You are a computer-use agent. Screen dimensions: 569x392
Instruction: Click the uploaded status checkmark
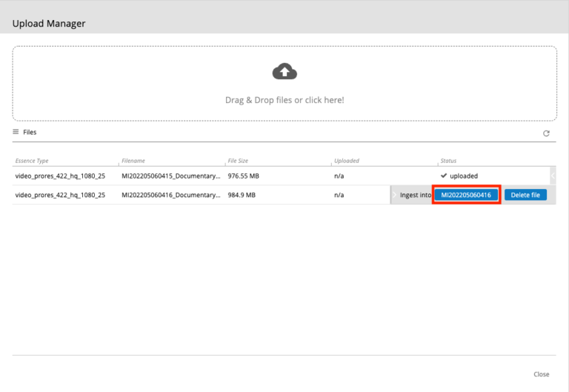[444, 176]
